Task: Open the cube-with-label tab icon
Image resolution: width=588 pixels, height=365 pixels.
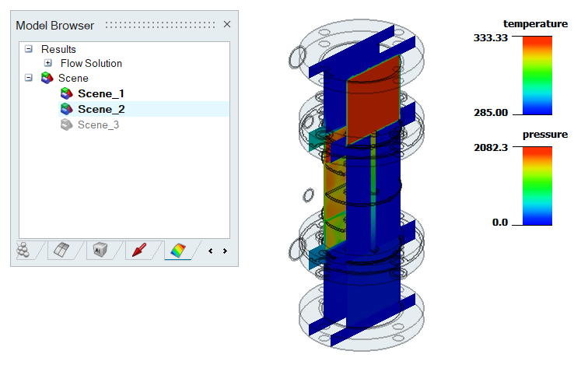Action: click(x=100, y=250)
